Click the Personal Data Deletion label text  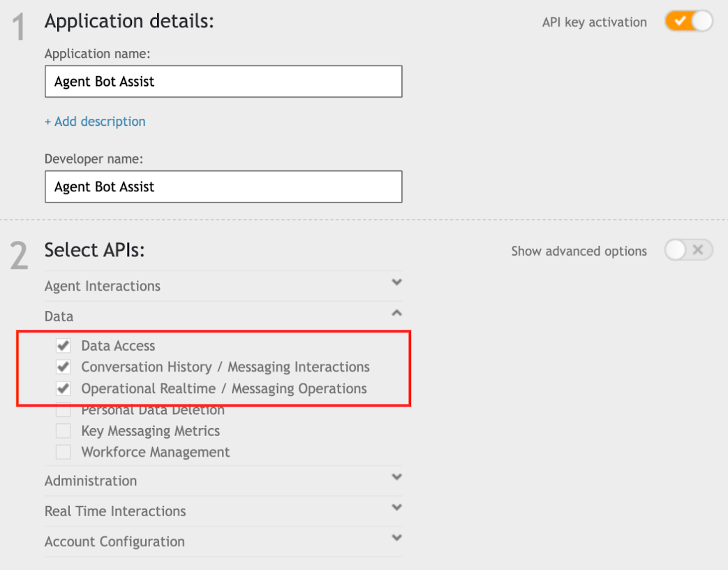point(153,411)
